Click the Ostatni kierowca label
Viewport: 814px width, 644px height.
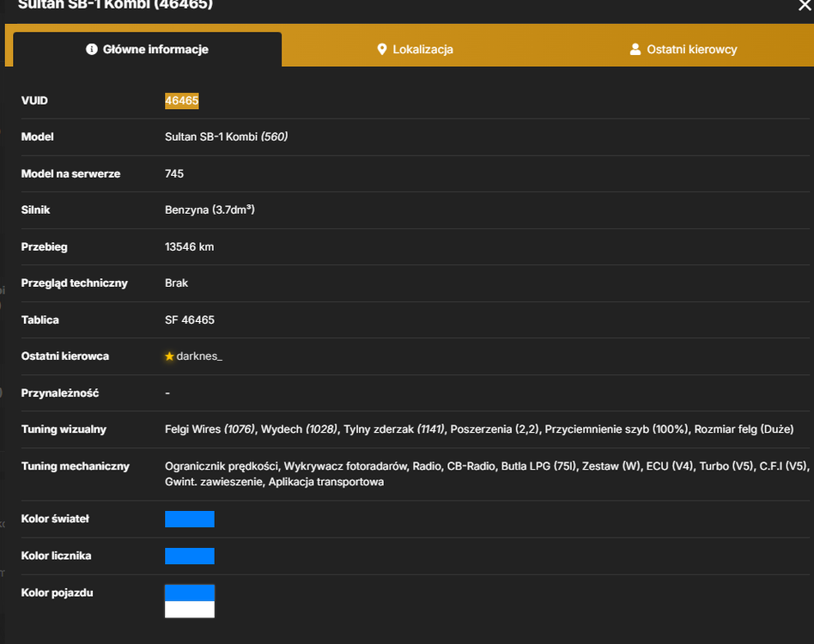[x=65, y=356]
